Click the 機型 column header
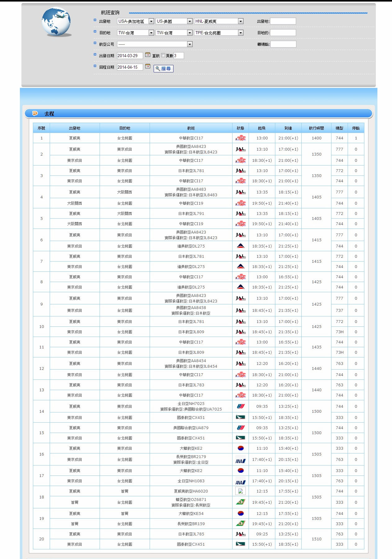The height and width of the screenshot is (559, 392). (x=340, y=128)
